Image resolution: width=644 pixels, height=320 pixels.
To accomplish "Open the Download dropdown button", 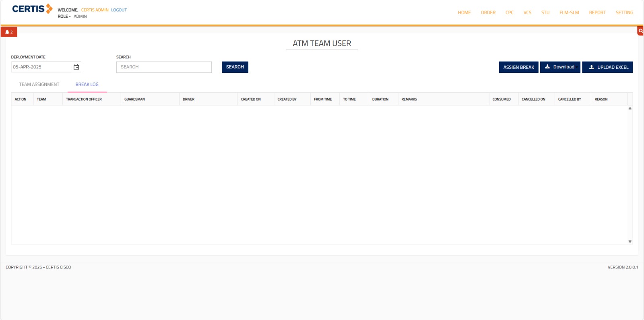I will pos(560,67).
